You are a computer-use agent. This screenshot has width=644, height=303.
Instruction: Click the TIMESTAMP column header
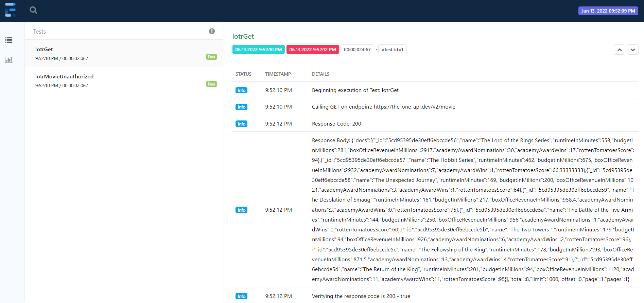coord(278,74)
